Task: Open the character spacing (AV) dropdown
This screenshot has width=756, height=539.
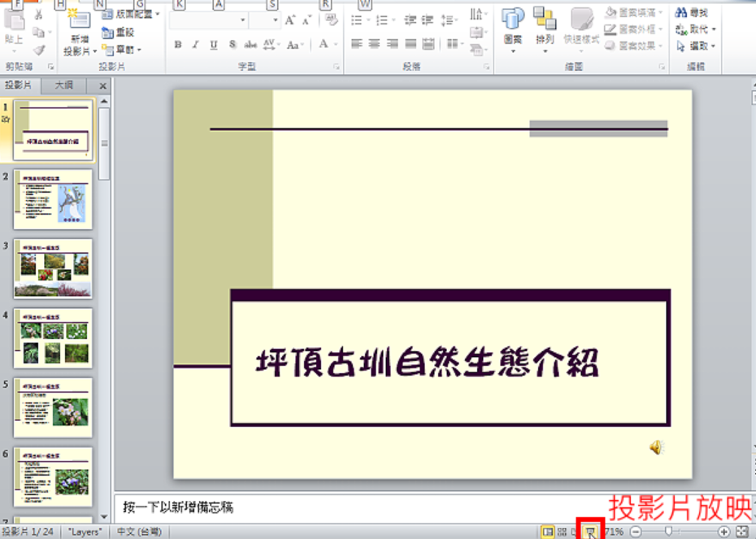Action: (272, 45)
